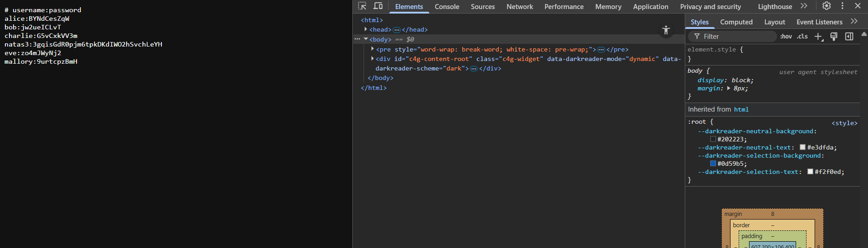Open the DevTools three-dot customize menu
868x248 pixels.
[842, 6]
